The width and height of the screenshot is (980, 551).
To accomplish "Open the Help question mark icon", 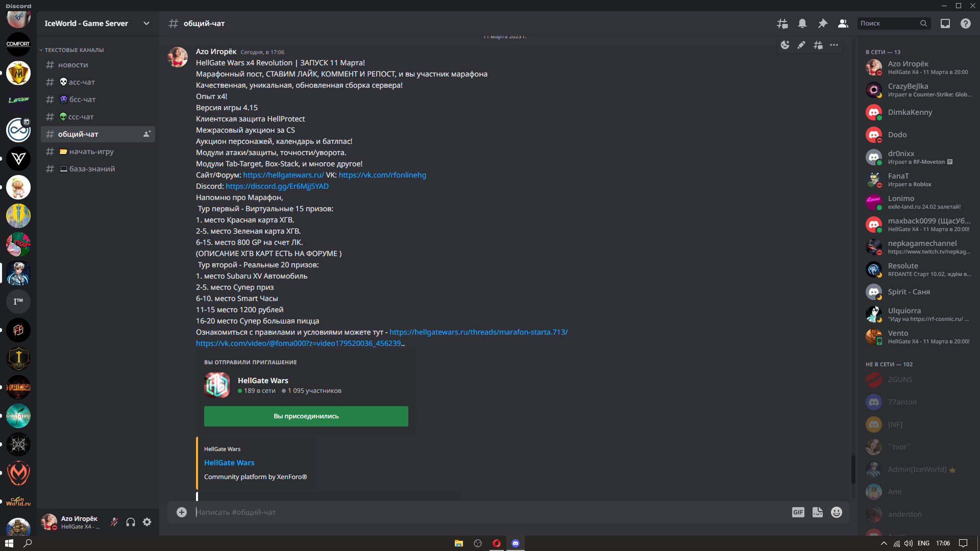I will (x=966, y=23).
